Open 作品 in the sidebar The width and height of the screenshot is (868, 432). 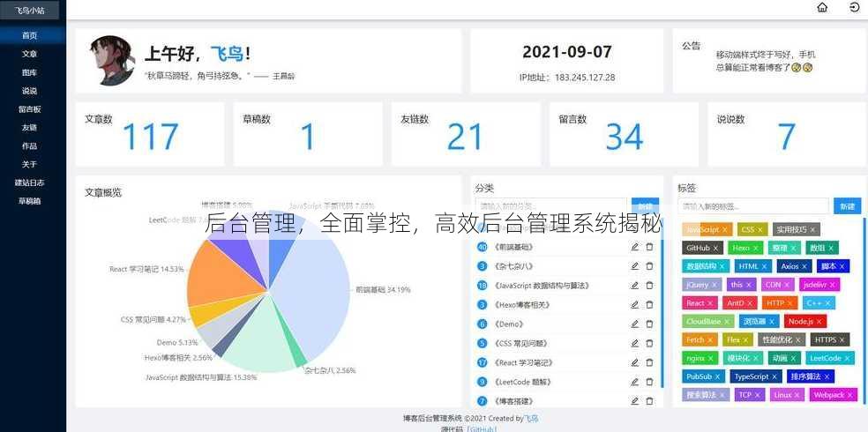(30, 146)
